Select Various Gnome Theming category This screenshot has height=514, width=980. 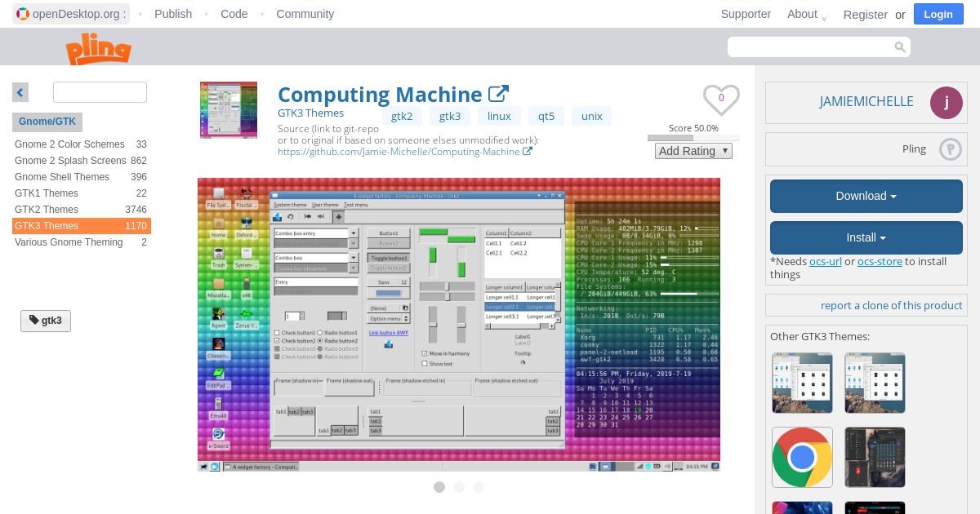click(81, 242)
